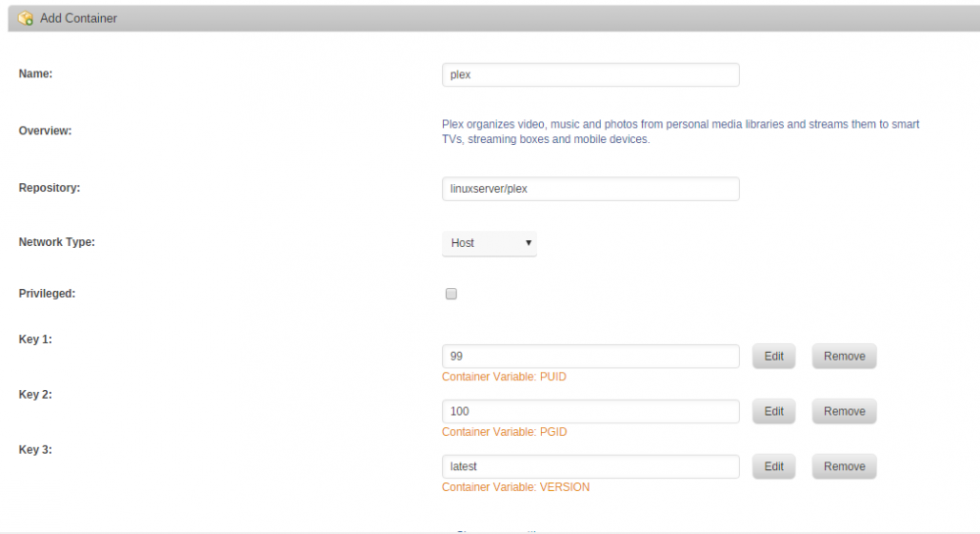
Task: Click the Repository field linuxserver/plex
Action: [x=591, y=189]
